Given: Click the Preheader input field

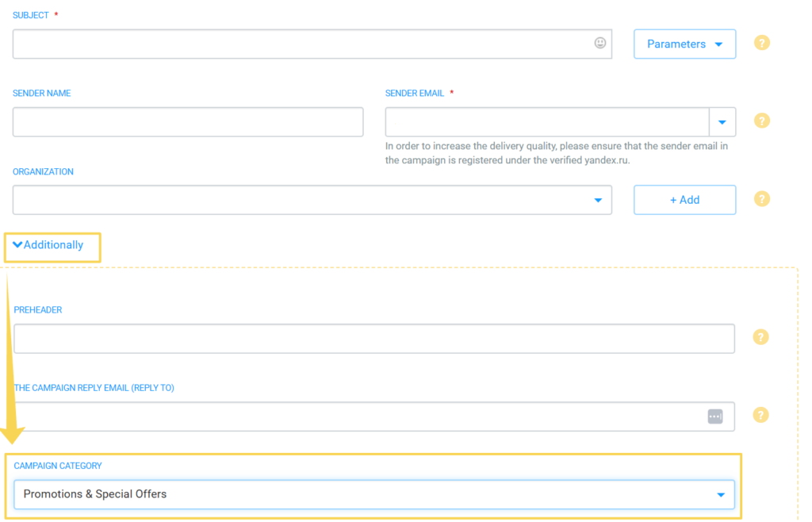Looking at the screenshot, I should (373, 338).
